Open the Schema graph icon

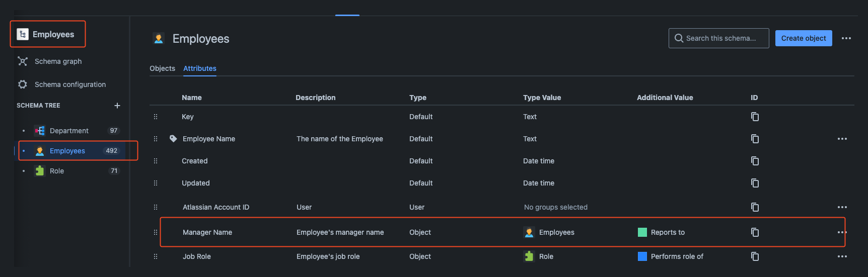point(23,61)
